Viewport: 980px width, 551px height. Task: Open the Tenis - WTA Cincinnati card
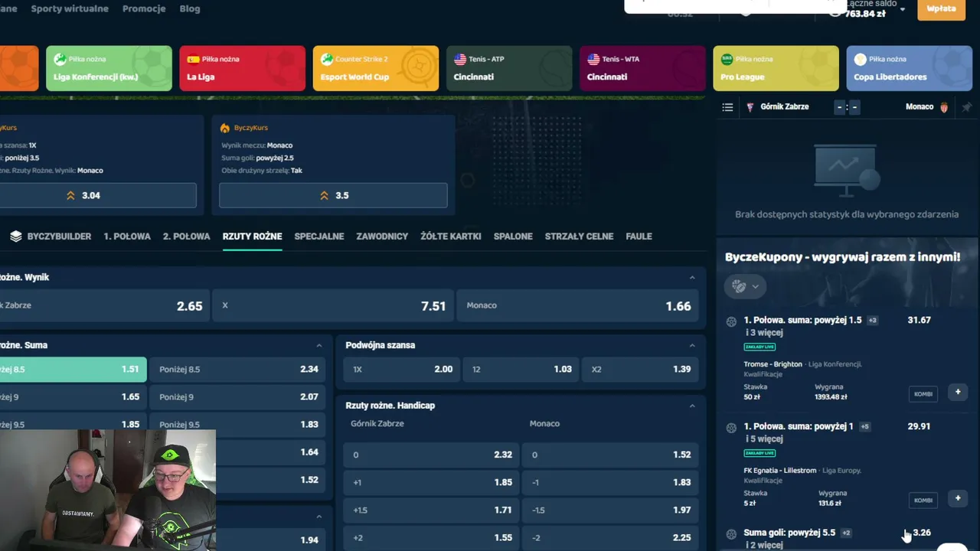tap(642, 68)
